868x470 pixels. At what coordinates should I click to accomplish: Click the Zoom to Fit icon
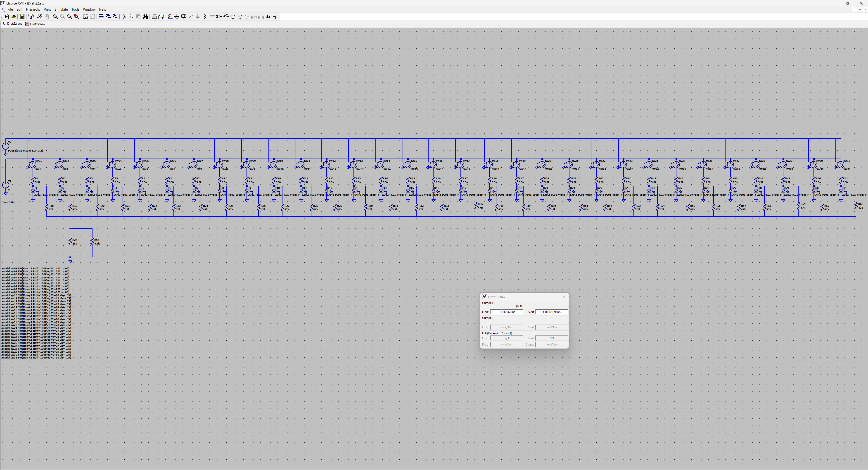click(76, 17)
